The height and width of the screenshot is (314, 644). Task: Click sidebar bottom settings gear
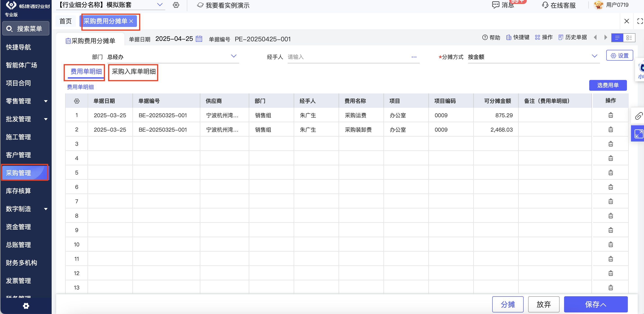point(26,305)
